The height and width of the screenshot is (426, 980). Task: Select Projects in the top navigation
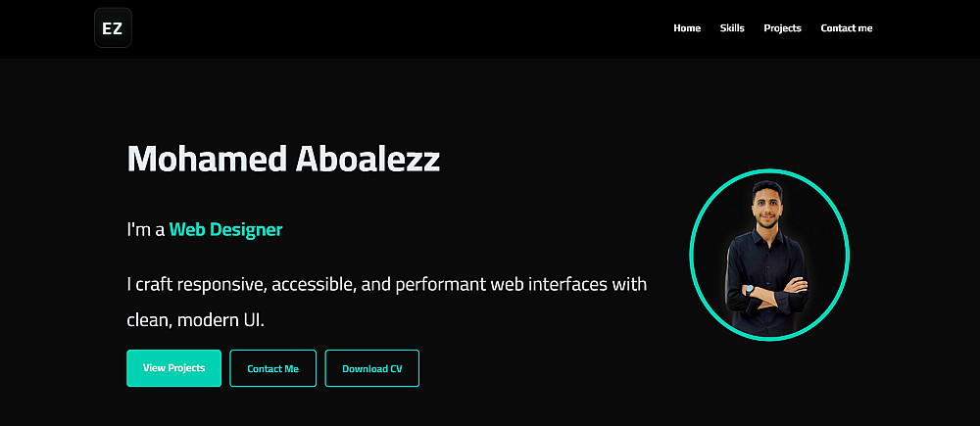[x=782, y=28]
